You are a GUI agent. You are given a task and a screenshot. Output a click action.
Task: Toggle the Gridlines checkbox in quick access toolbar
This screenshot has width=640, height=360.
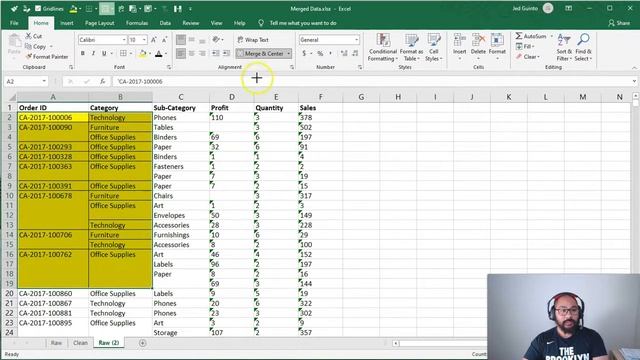click(38, 9)
